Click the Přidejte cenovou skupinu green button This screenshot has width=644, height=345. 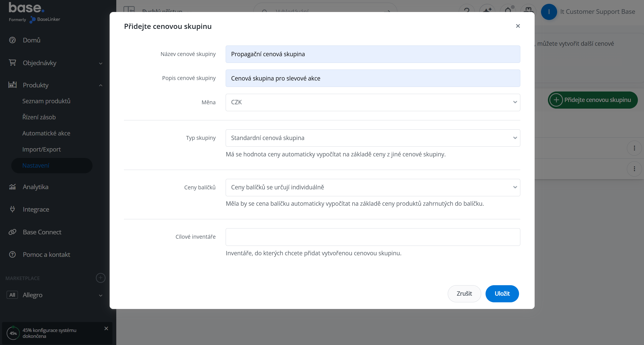593,100
